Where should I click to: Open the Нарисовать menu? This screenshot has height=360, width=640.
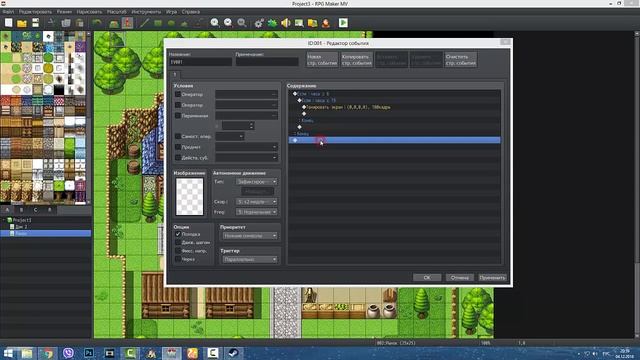point(89,12)
